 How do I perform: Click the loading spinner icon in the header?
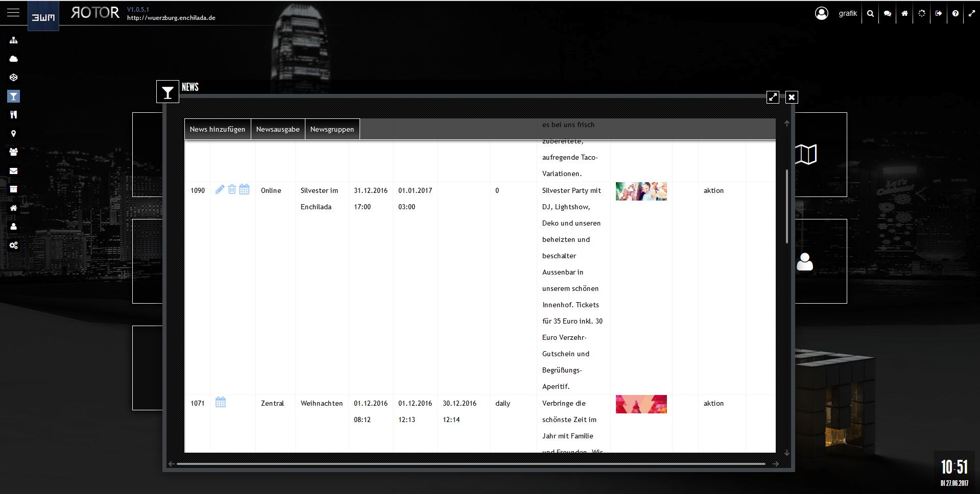(922, 14)
